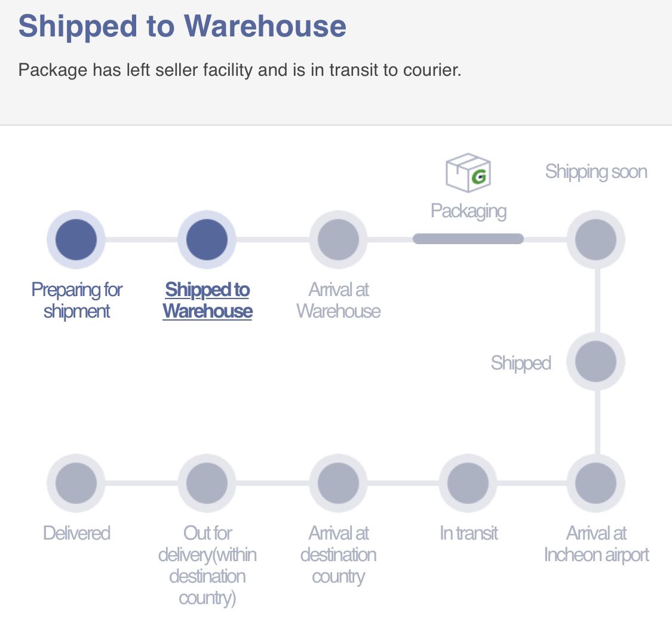
Task: Click the Arrival at destination country circle
Action: [x=338, y=483]
